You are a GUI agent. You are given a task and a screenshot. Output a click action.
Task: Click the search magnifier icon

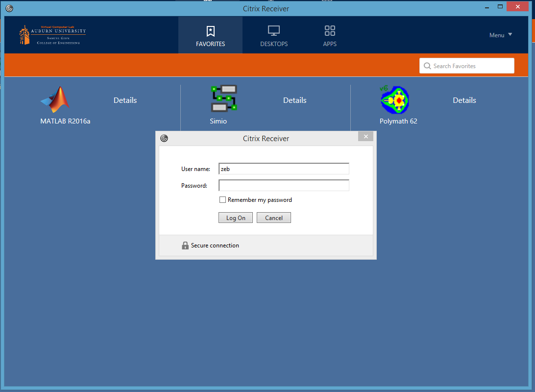[427, 66]
